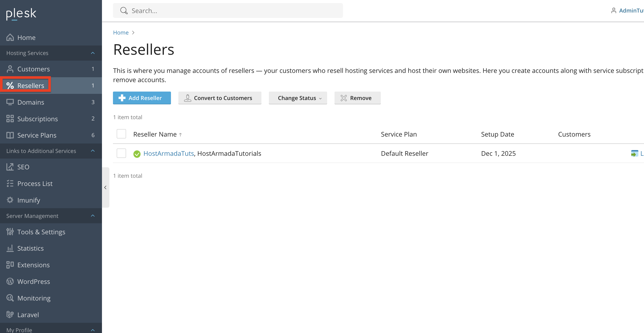Image resolution: width=644 pixels, height=333 pixels.
Task: Tick the HostArmadaTuts row checkbox
Action: [x=121, y=153]
